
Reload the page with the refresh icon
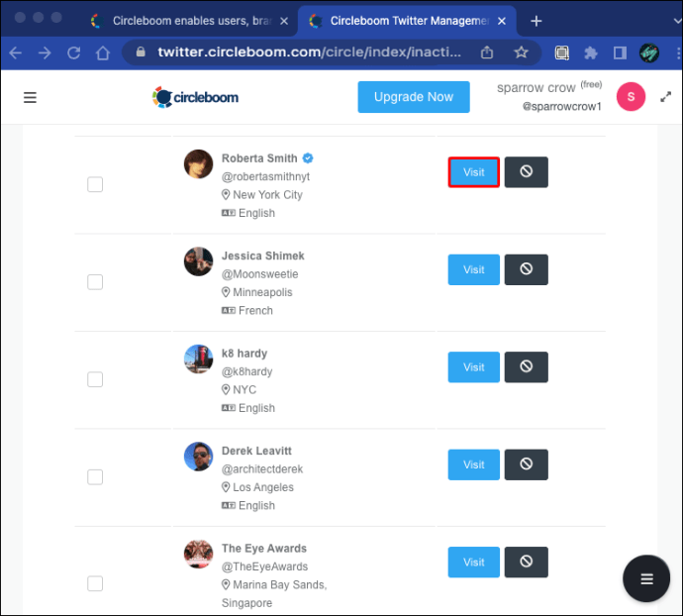pos(73,53)
